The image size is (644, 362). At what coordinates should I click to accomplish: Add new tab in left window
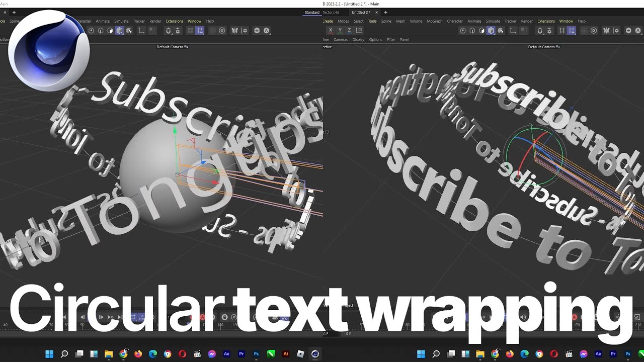pos(14,13)
